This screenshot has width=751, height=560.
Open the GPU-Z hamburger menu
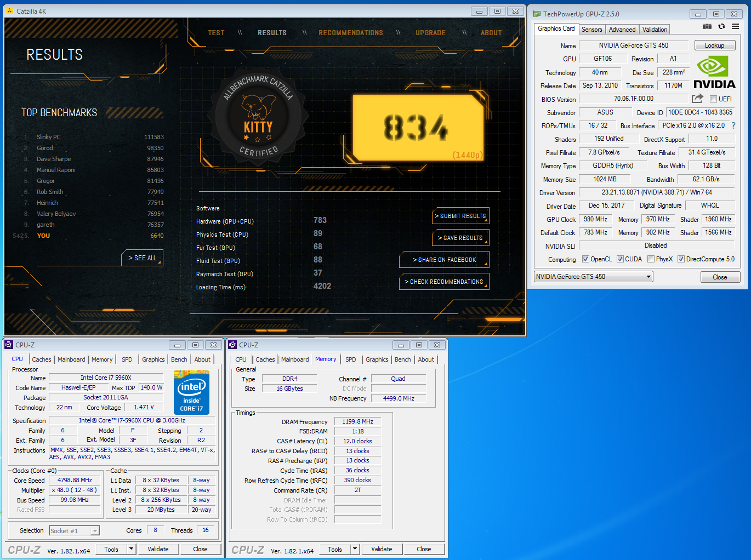click(x=736, y=26)
